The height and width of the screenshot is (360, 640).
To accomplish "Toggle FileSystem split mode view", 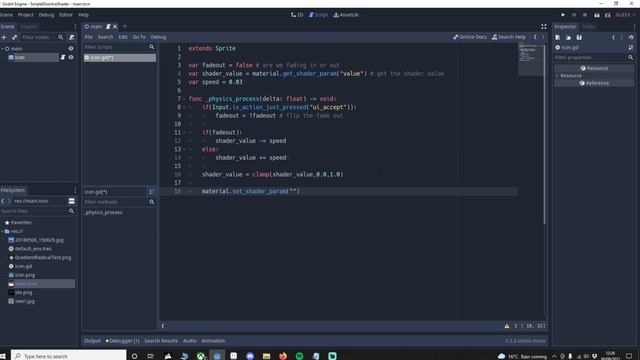I will tap(71, 201).
